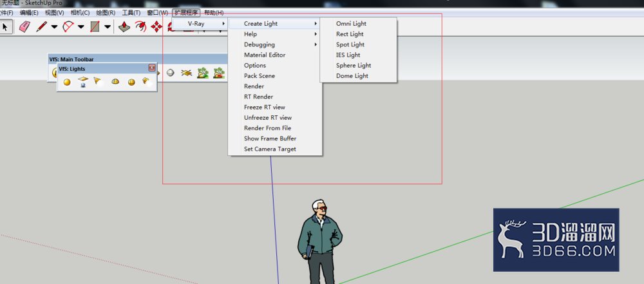Screen dimensions: 644x284
Task: Select the Pencil line tool
Action: point(41,26)
